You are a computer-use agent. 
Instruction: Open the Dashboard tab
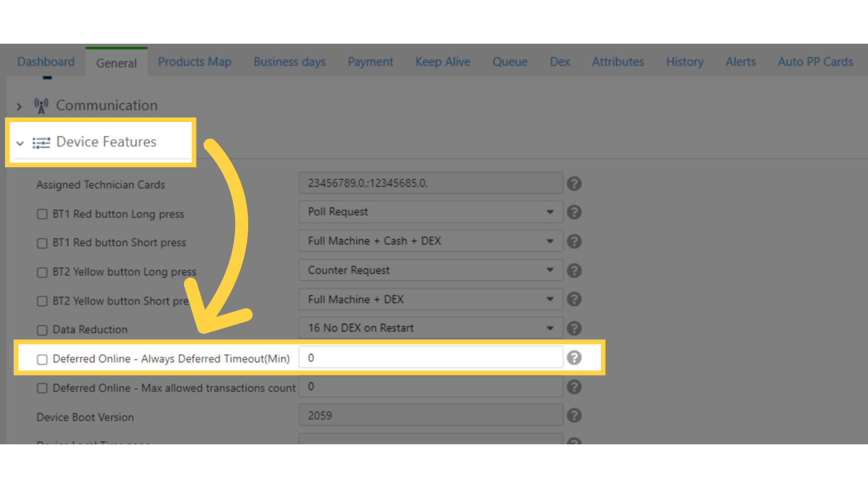pos(46,61)
